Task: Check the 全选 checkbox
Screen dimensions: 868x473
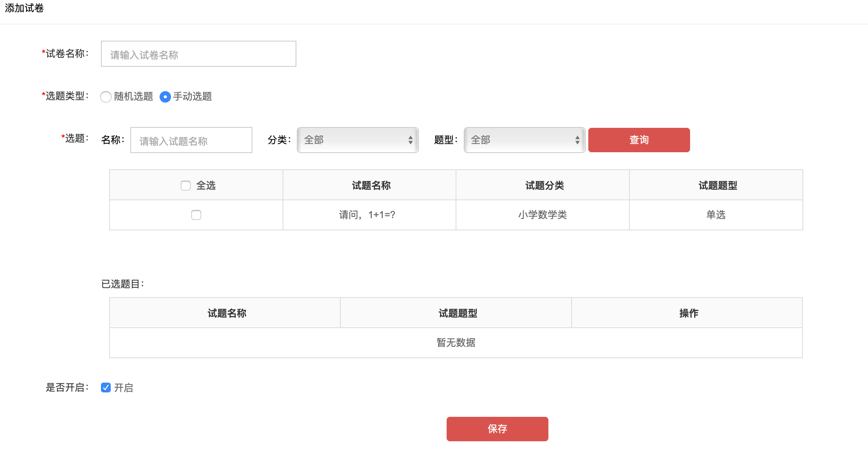Action: tap(186, 186)
